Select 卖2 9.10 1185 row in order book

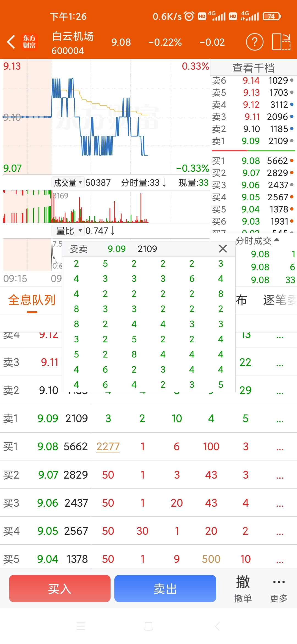tap(253, 129)
